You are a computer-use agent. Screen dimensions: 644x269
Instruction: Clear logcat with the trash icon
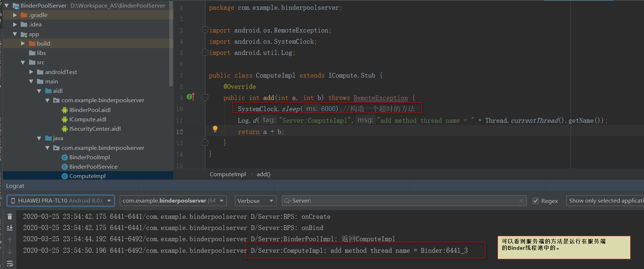tap(10, 216)
